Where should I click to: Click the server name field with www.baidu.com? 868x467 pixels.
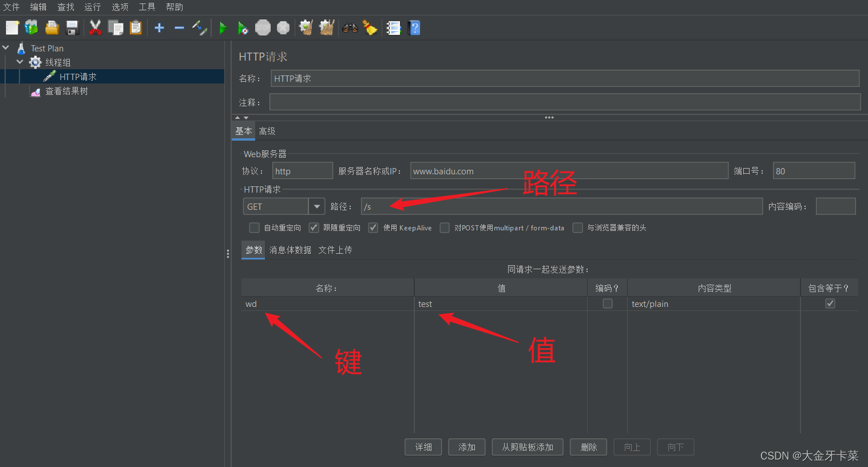click(569, 171)
